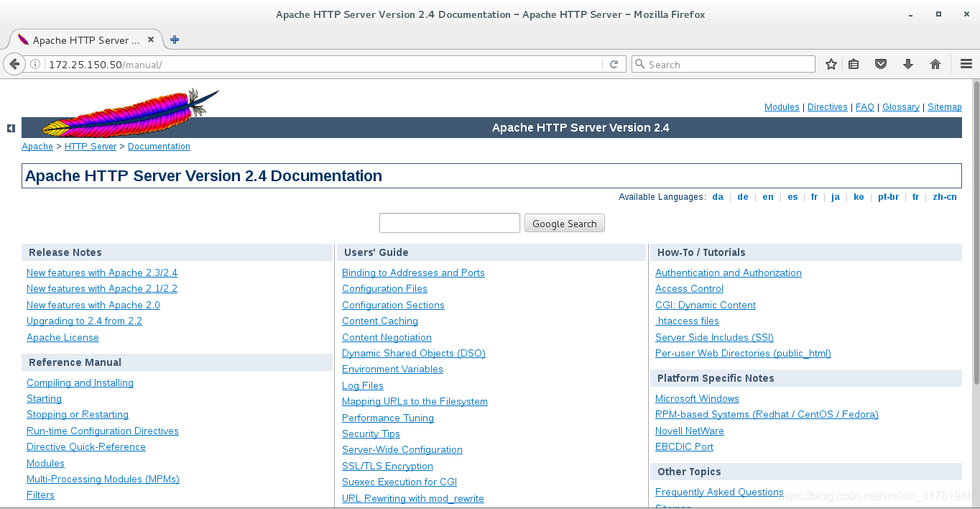Switch language to pt-br
Image resolution: width=980 pixels, height=509 pixels.
(888, 197)
